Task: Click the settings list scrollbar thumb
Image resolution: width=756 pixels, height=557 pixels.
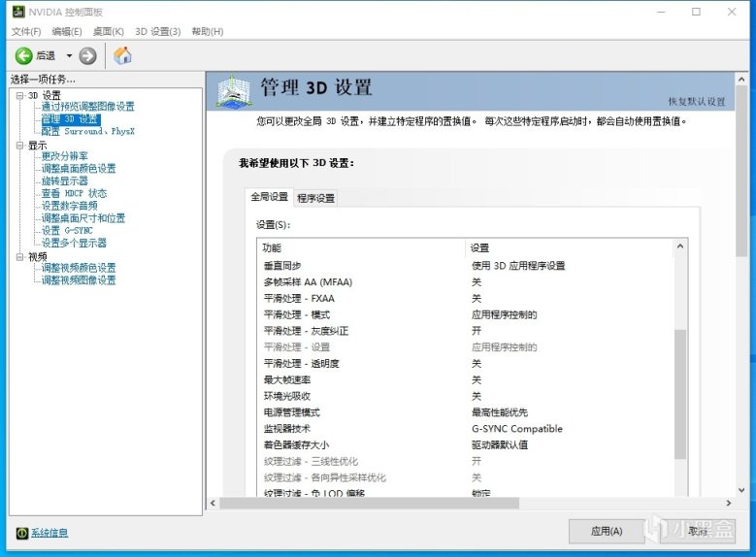Action: click(x=680, y=394)
